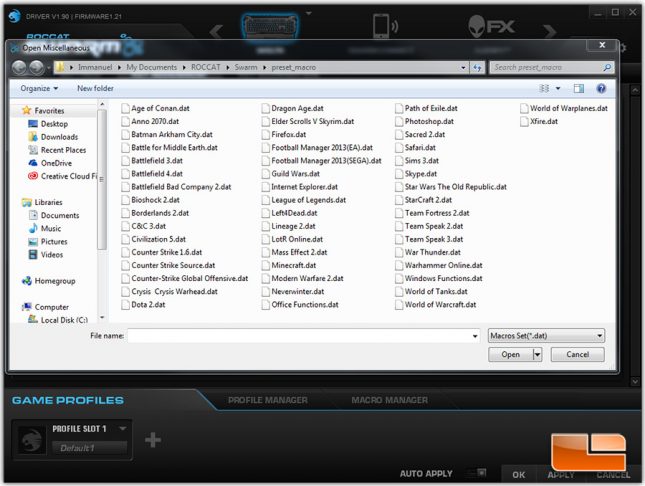Select League of Legends.dat
Image resolution: width=645 pixels, height=486 pixels.
tap(304, 200)
